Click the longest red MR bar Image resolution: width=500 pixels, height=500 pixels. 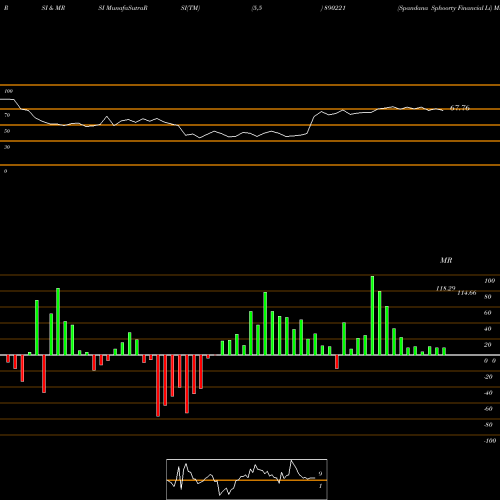tap(158, 386)
